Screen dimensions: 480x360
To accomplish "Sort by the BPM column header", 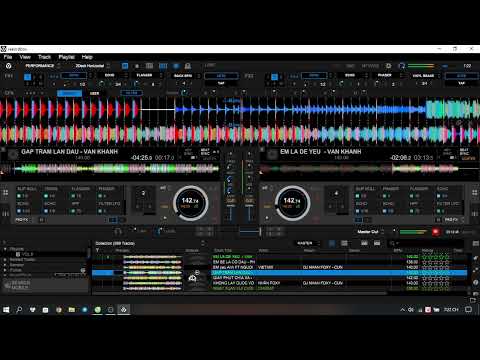I will pos(398,250).
